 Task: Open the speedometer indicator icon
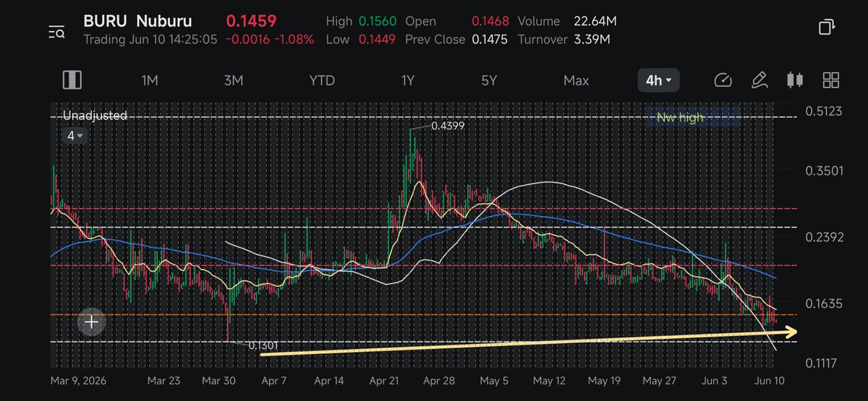click(x=723, y=80)
